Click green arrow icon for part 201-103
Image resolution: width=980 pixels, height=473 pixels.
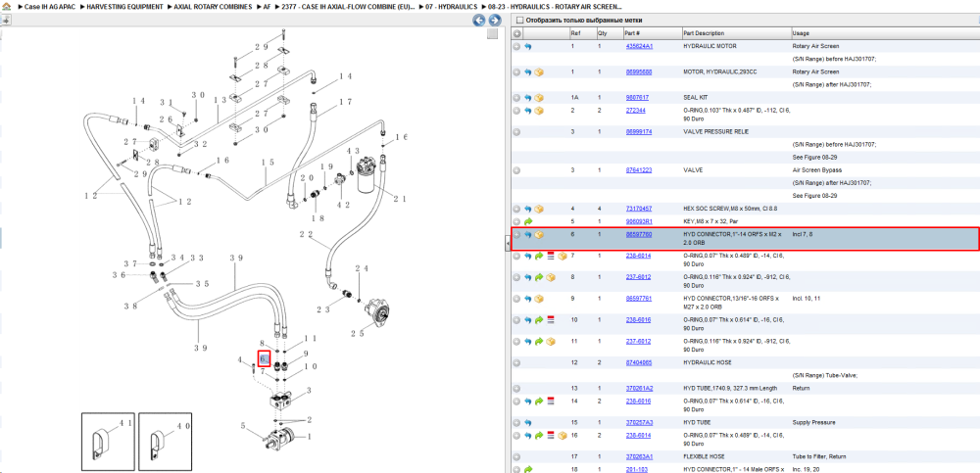(528, 469)
